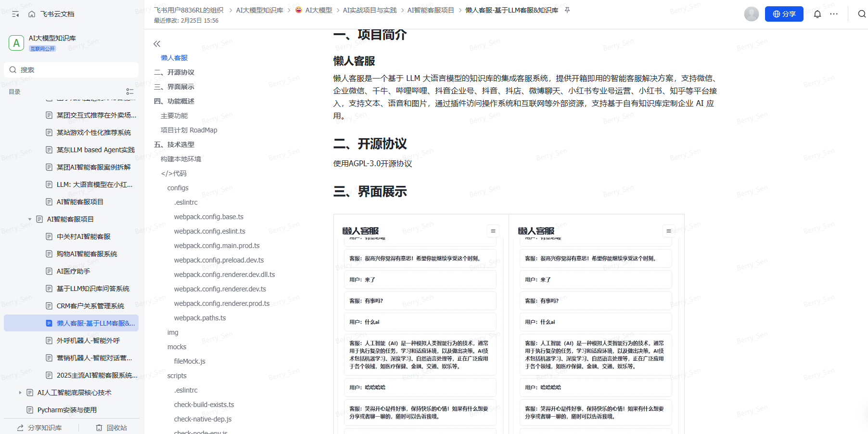Jump to webpack.paths.ts outline entry

[x=200, y=318]
